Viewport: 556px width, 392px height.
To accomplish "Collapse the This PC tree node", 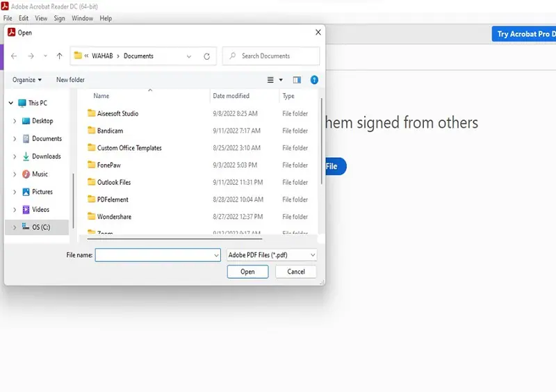I will click(11, 103).
